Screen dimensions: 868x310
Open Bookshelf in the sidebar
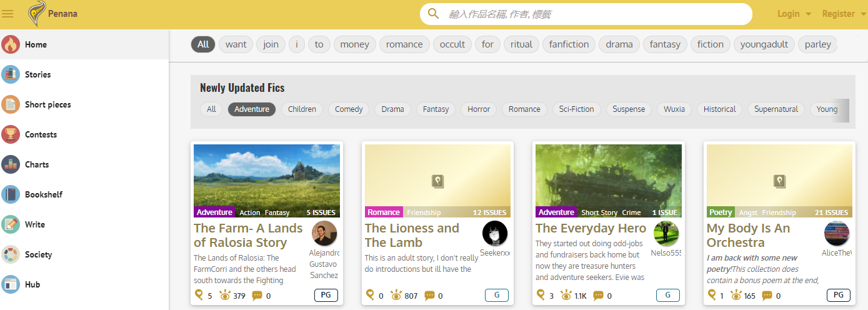tap(84, 194)
